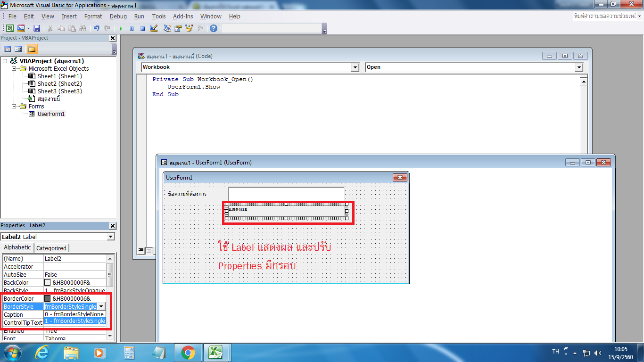Select Sheet2 (Sheet2) in project tree
Viewport: 644px width, 362px height.
pos(59,83)
